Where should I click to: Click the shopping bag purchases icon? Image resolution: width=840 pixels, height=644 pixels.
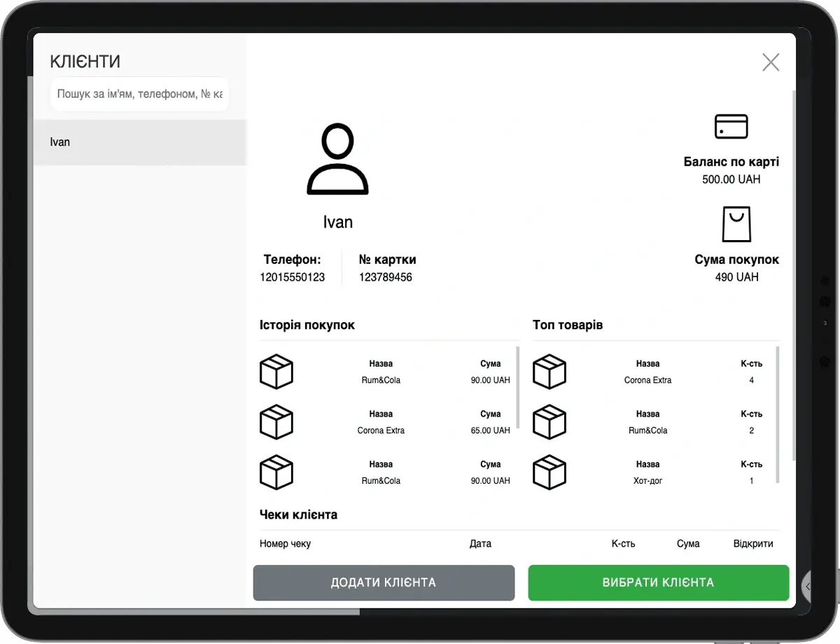736,224
